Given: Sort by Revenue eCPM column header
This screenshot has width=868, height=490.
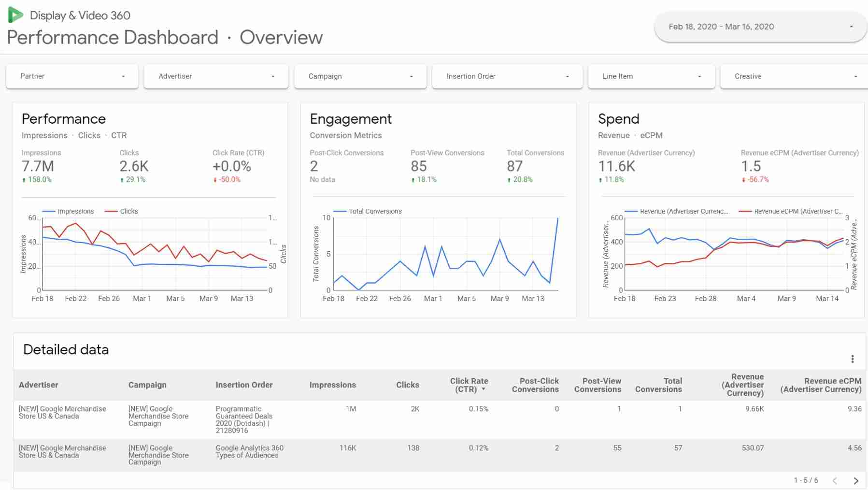Looking at the screenshot, I should coord(821,385).
